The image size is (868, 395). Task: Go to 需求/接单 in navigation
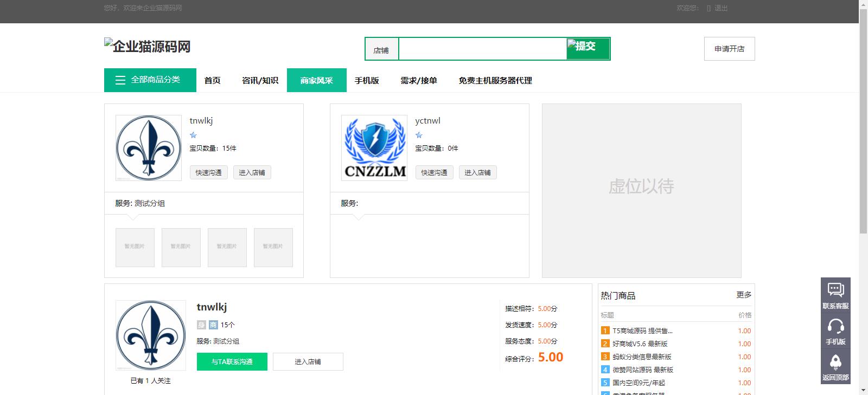pyautogui.click(x=418, y=81)
